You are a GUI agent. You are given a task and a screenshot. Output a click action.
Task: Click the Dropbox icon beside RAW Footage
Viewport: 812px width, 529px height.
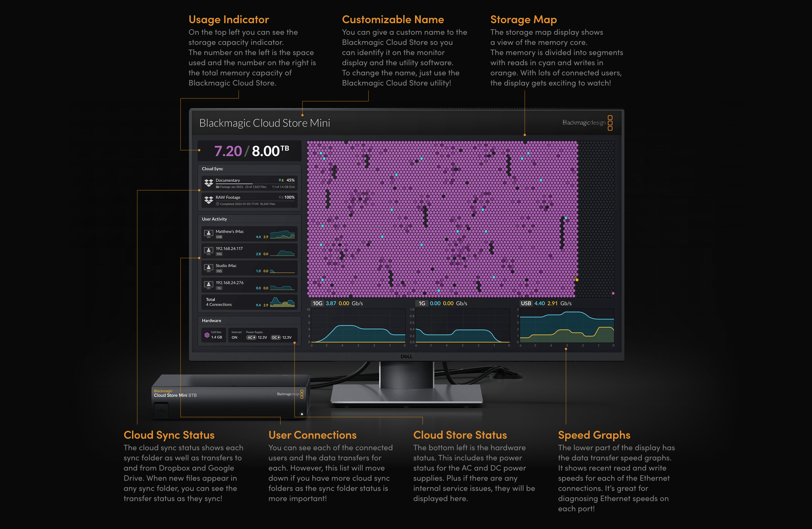tap(209, 200)
